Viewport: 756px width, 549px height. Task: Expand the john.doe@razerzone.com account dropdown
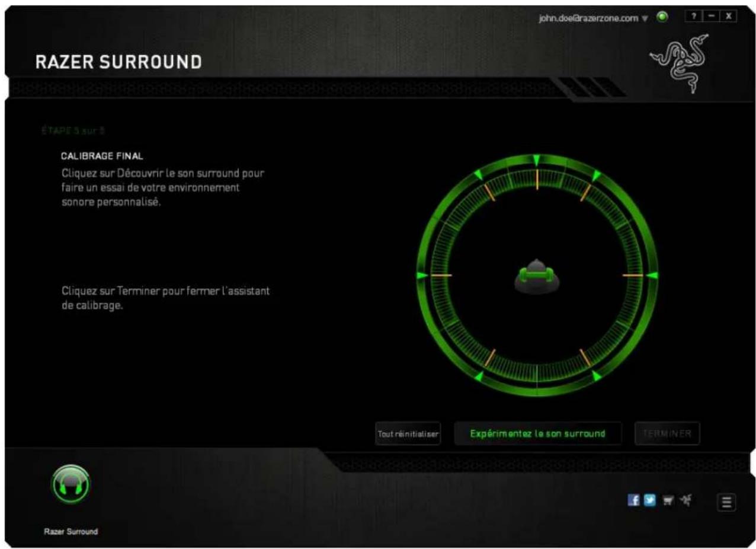click(594, 18)
